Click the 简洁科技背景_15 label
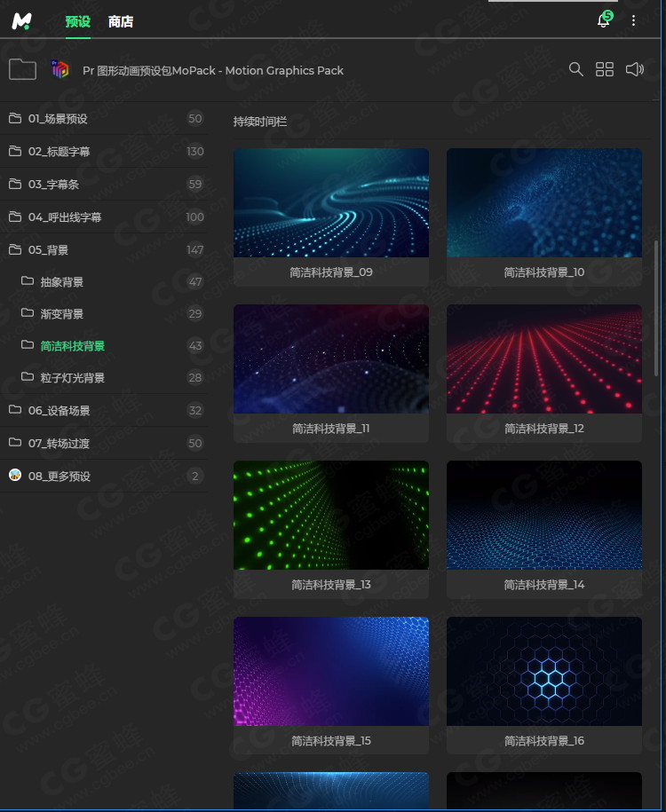 [x=331, y=741]
